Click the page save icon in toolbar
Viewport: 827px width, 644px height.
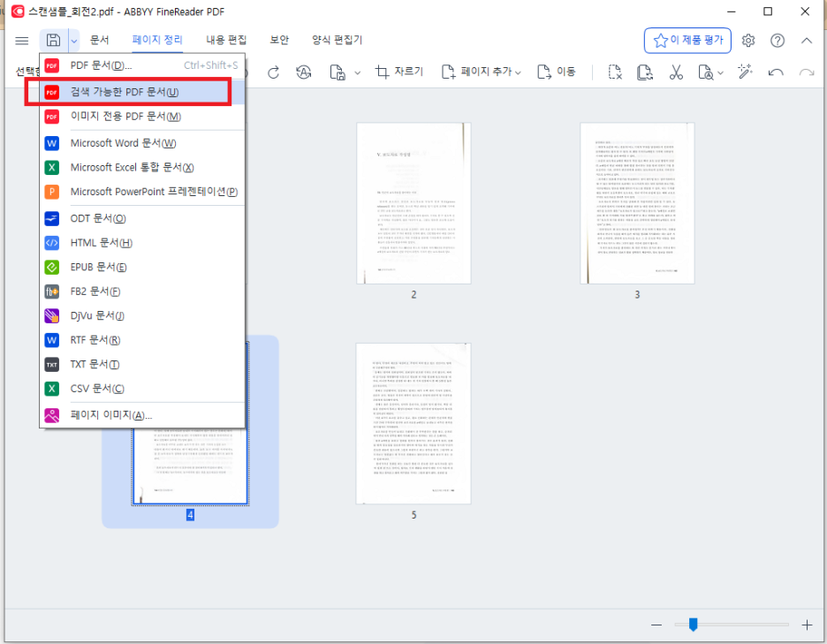(x=338, y=72)
